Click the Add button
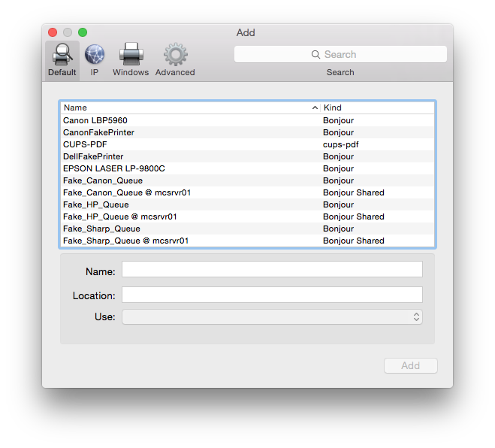The image size is (495, 448). 410,365
